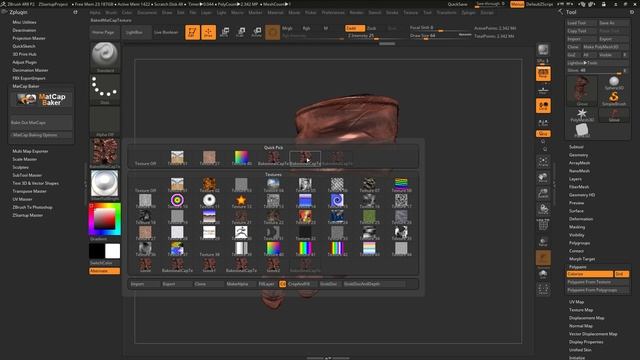Open the SilverFoil material selector
This screenshot has width=640, height=360.
(x=105, y=185)
